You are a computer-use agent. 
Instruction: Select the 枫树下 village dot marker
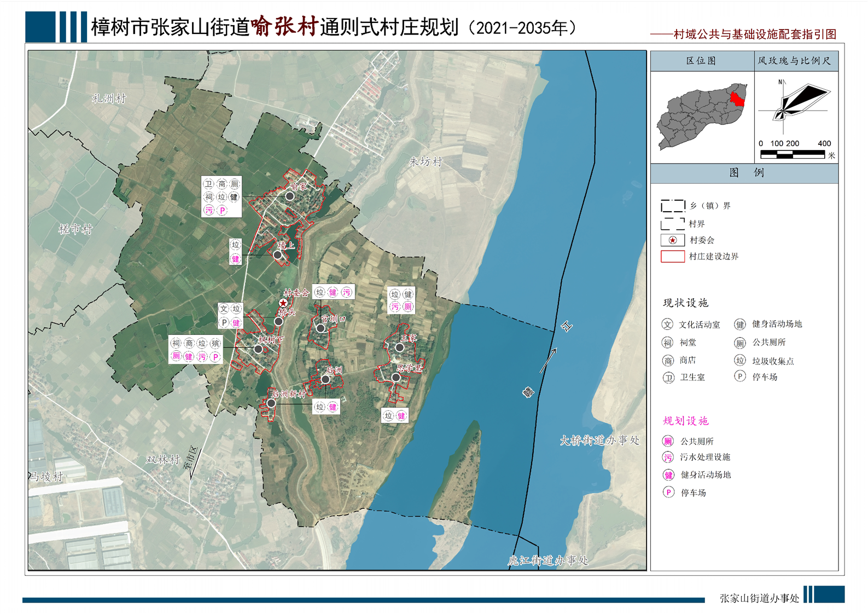[x=258, y=349]
